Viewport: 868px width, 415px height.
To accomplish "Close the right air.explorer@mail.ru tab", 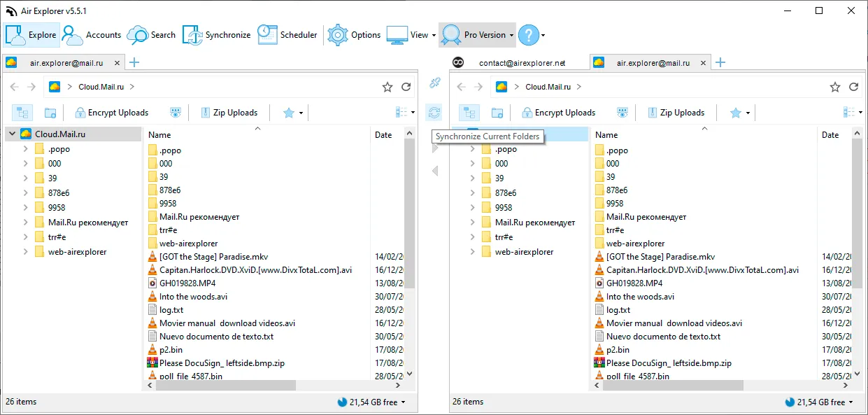I will [702, 63].
